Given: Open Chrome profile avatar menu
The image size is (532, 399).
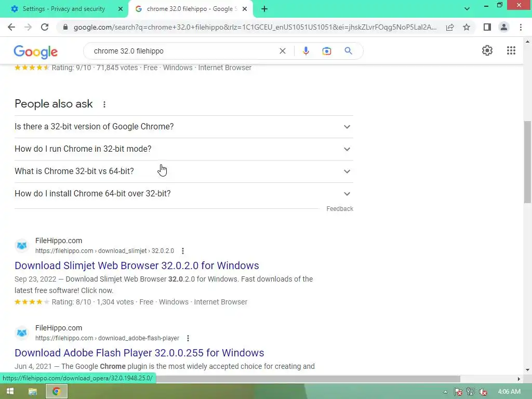Looking at the screenshot, I should [504, 27].
